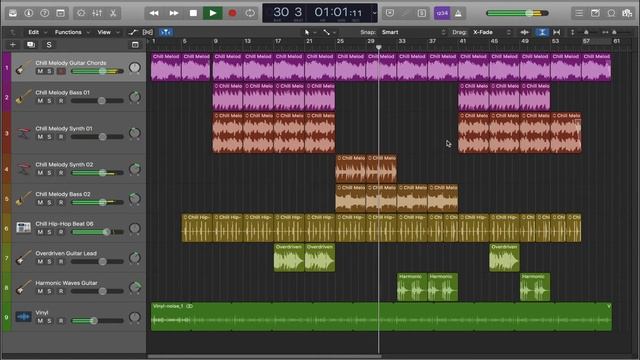Click pan knob of Overdriven Guitar Lead
Screen dimensions: 640x360
135,258
